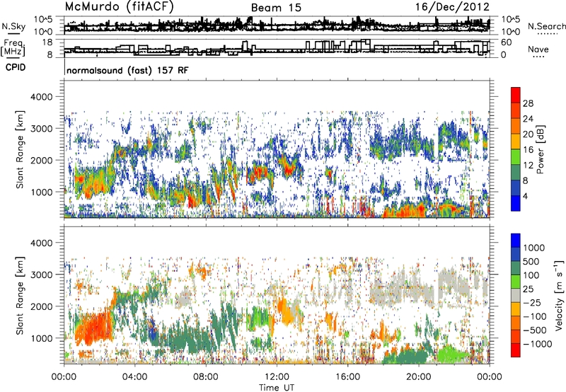Click the 28 label on Power color bar
566x392 pixels.
coord(528,103)
